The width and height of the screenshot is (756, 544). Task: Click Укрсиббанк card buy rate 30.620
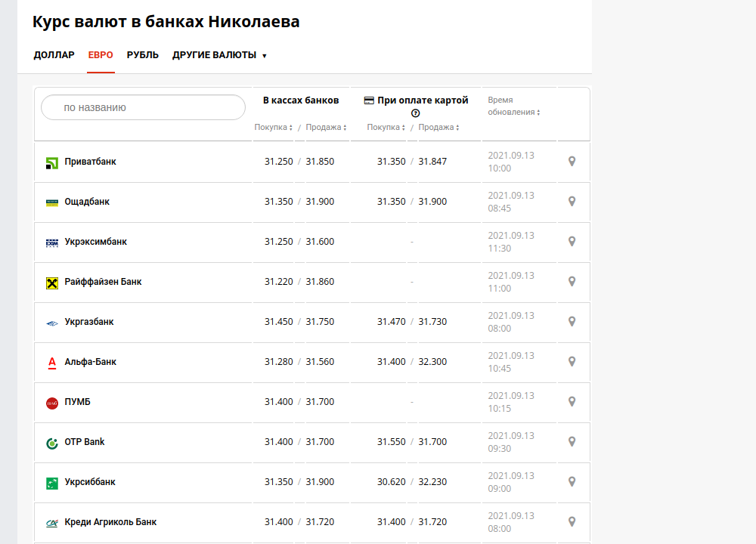click(x=392, y=481)
